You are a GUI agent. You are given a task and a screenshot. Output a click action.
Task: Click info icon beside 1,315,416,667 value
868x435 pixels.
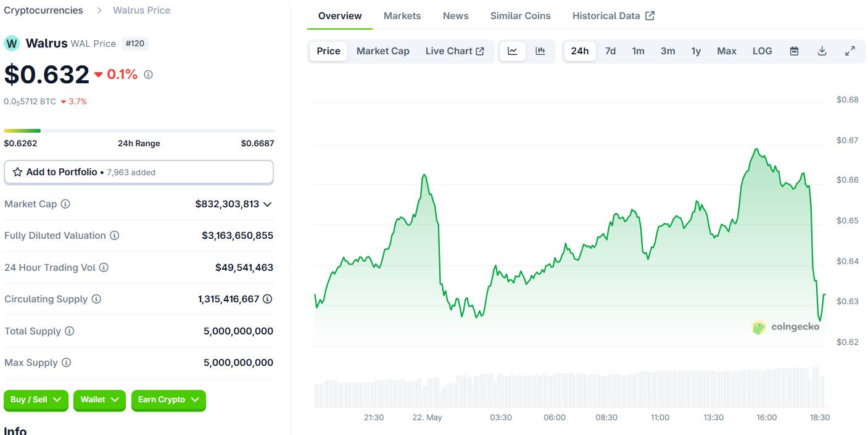pos(267,299)
